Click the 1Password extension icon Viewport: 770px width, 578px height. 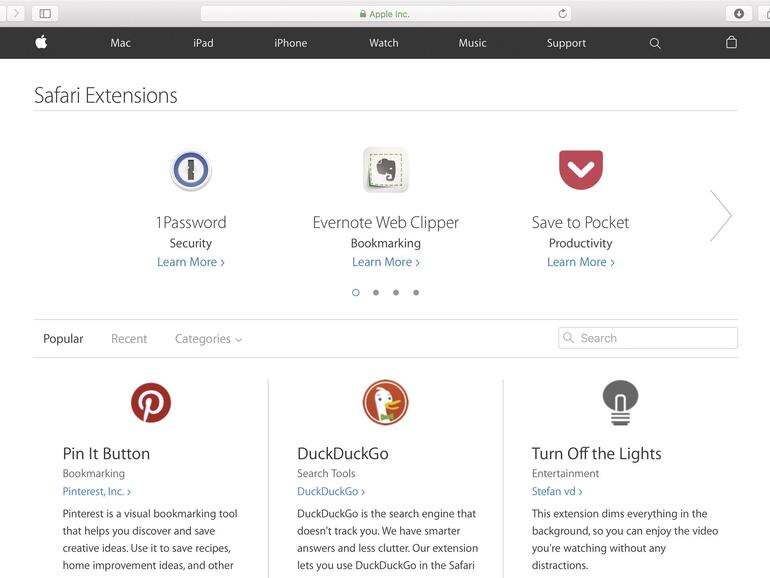(191, 170)
